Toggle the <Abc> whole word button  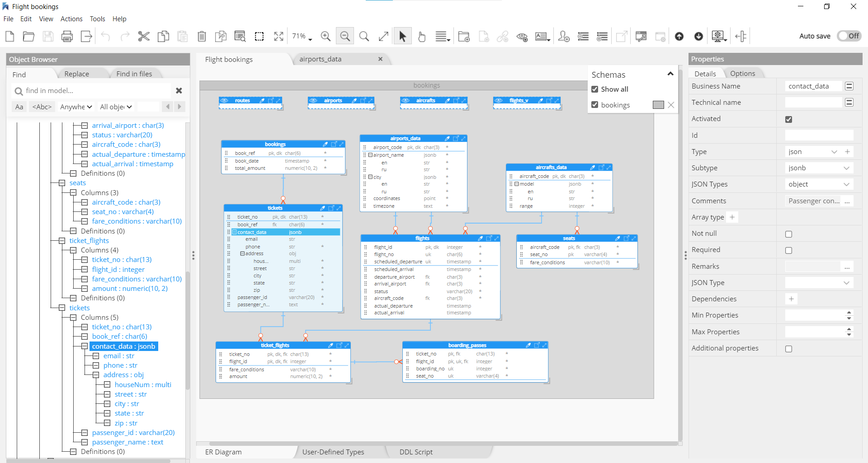(42, 107)
